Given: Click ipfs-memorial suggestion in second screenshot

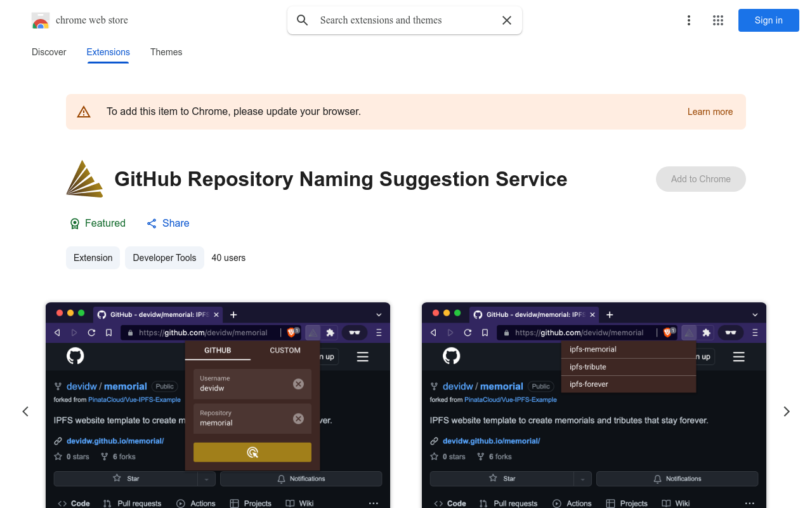Looking at the screenshot, I should pyautogui.click(x=629, y=349).
